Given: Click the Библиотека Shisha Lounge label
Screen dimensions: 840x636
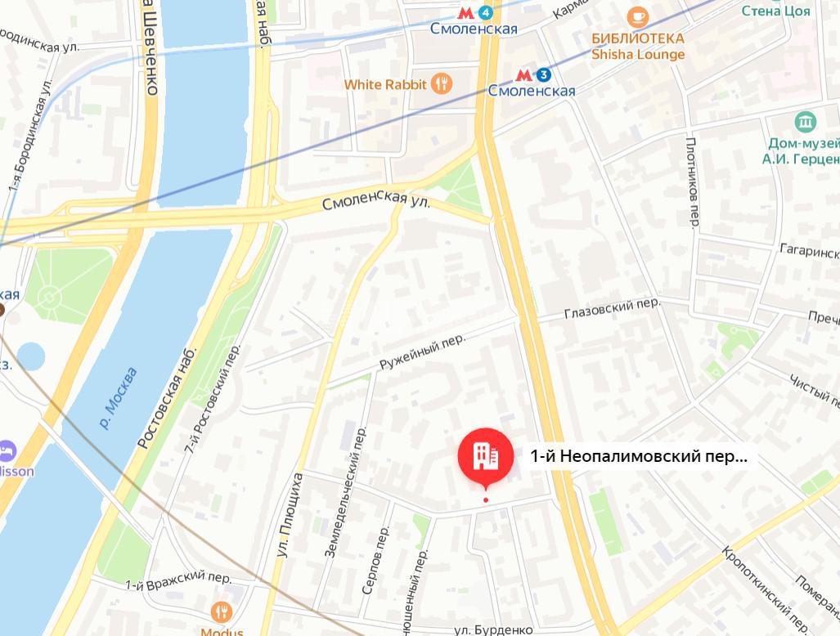Looking at the screenshot, I should pyautogui.click(x=638, y=47).
